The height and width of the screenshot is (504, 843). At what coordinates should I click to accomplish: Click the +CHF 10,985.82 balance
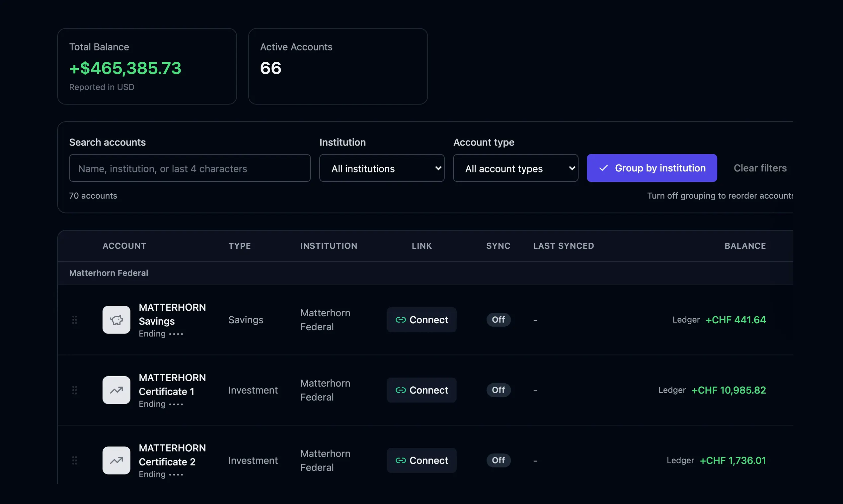click(728, 390)
